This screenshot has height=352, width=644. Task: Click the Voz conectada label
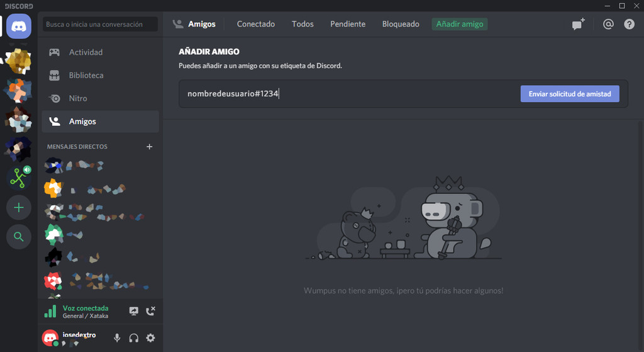pos(86,308)
